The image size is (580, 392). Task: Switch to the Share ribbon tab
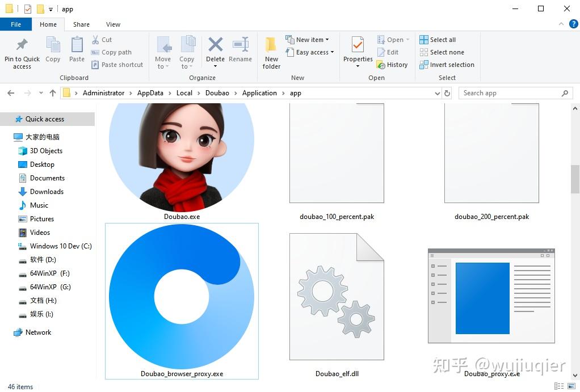tap(81, 24)
